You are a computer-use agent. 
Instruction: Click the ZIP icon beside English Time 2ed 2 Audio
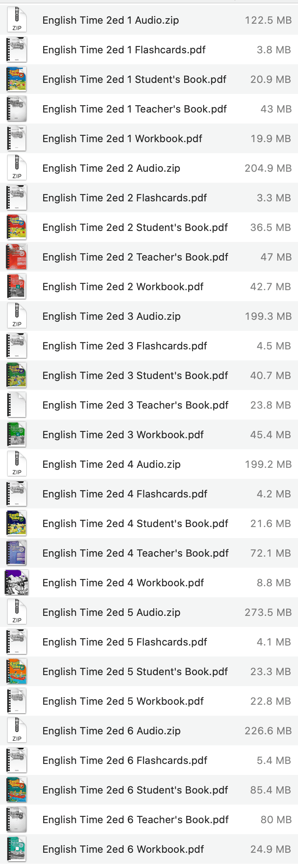pos(17,168)
